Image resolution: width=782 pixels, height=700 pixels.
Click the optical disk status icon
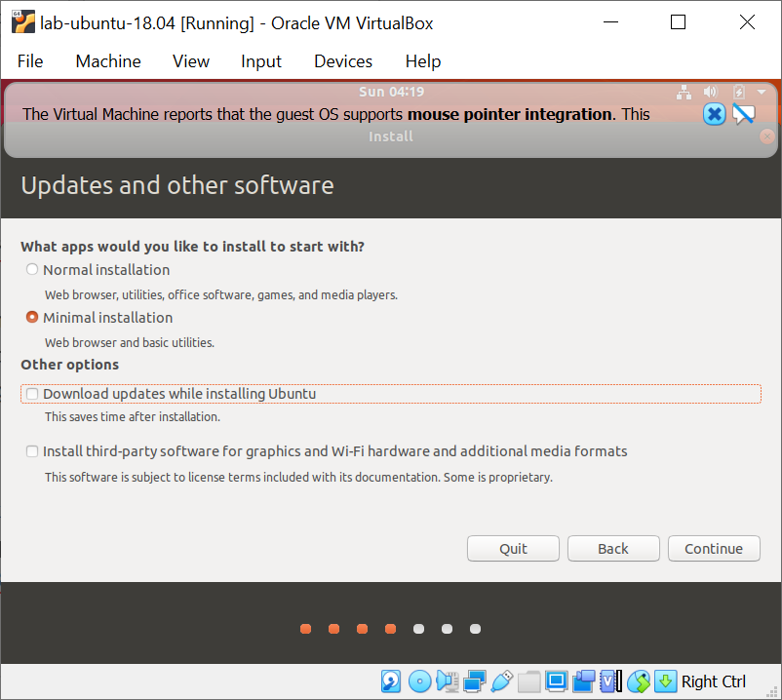pos(419,681)
